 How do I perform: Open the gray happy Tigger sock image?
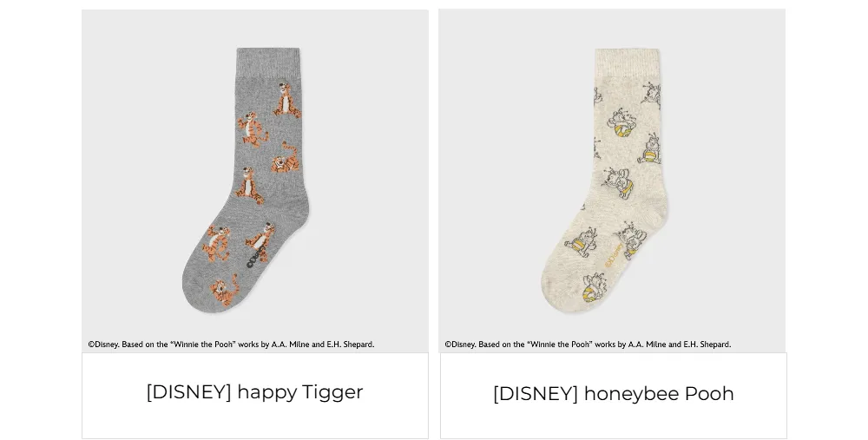point(254,181)
